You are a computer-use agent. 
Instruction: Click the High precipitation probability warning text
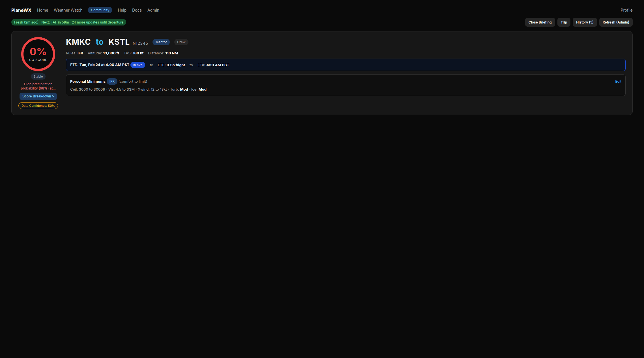38,86
